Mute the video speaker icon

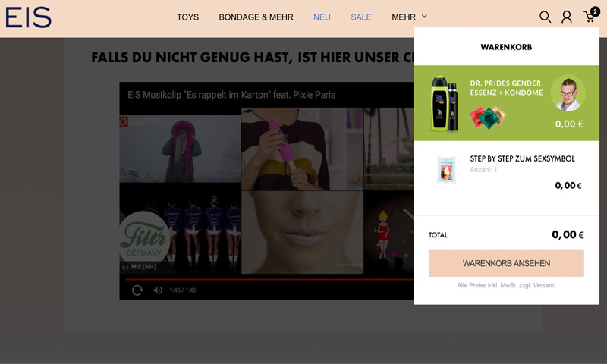coord(158,290)
